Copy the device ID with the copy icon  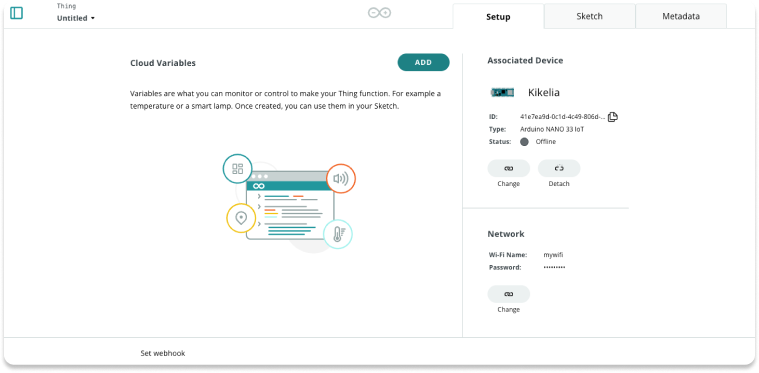pyautogui.click(x=613, y=117)
